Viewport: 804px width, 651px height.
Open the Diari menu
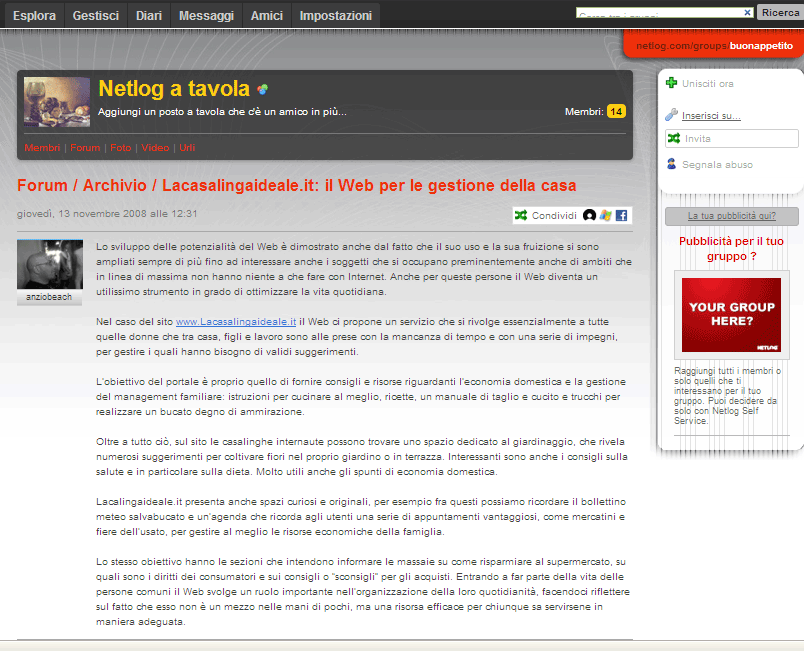[x=149, y=16]
